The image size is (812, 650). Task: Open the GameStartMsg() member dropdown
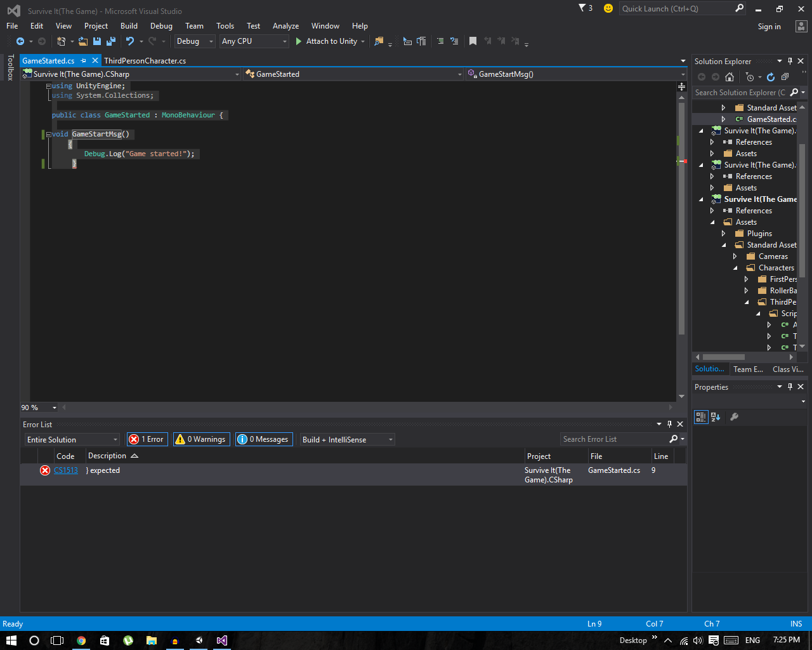coord(576,74)
